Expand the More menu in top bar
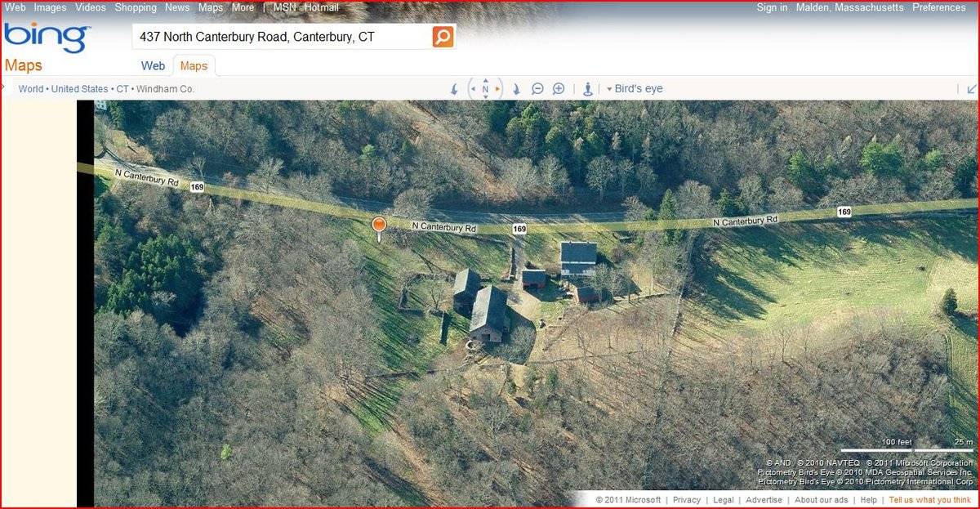 pos(243,7)
